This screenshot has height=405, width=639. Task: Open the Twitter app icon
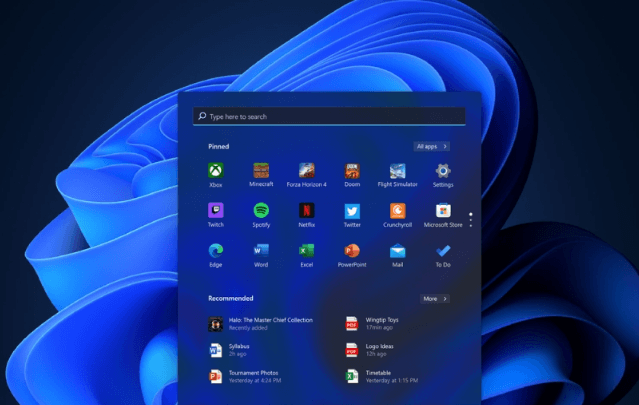click(352, 211)
